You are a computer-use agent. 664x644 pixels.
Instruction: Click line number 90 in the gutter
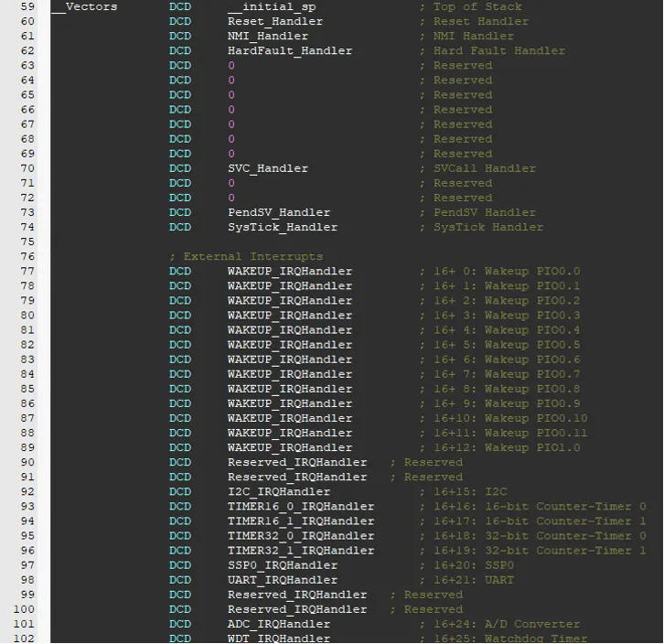pos(27,462)
